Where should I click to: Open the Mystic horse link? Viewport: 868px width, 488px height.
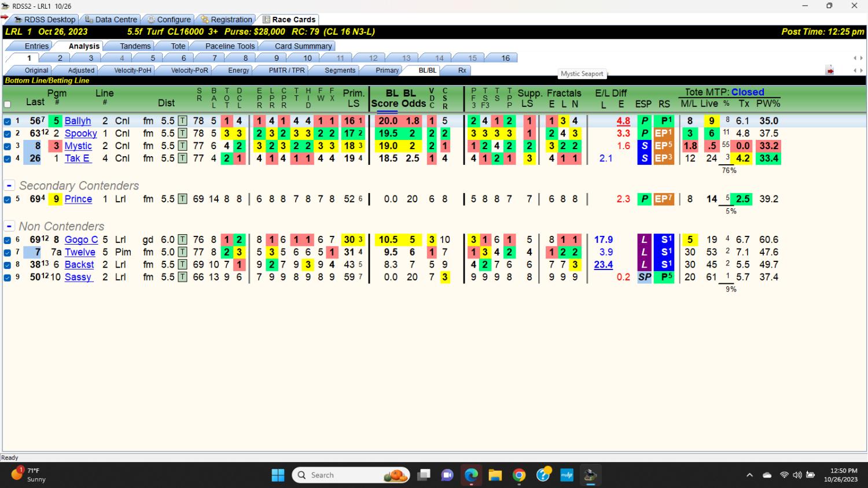tap(78, 146)
